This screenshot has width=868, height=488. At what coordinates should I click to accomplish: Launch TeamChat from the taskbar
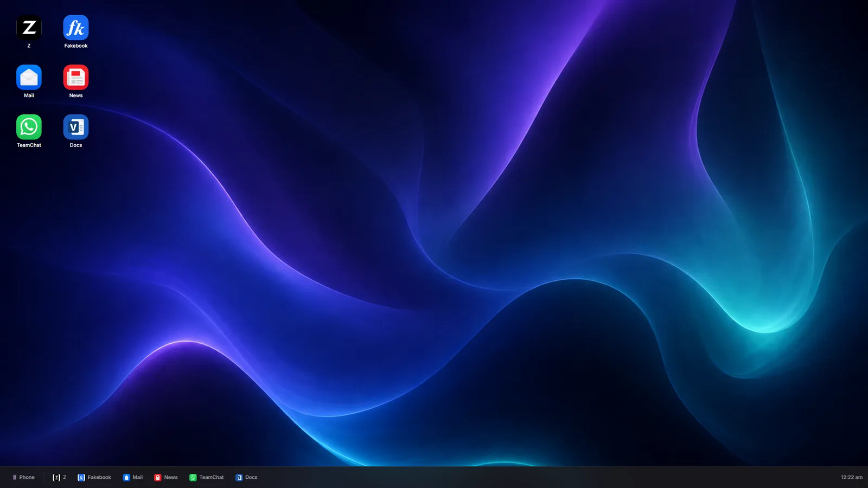pyautogui.click(x=207, y=477)
